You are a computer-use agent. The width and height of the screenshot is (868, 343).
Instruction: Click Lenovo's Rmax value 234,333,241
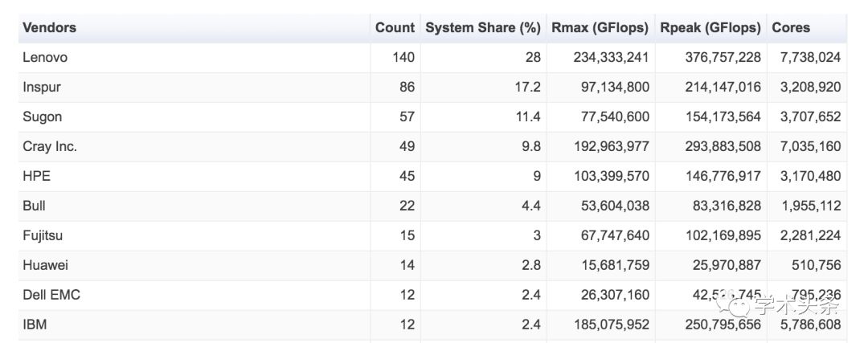tap(611, 57)
